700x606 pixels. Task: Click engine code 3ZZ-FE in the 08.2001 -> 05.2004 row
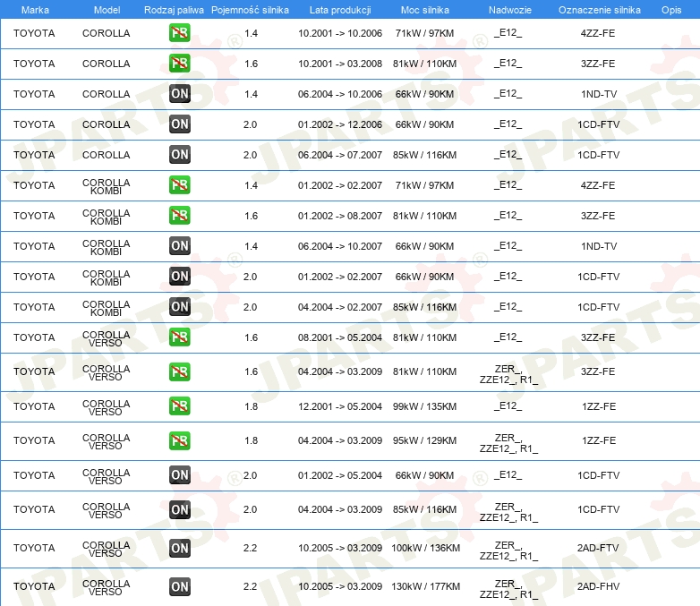click(598, 337)
